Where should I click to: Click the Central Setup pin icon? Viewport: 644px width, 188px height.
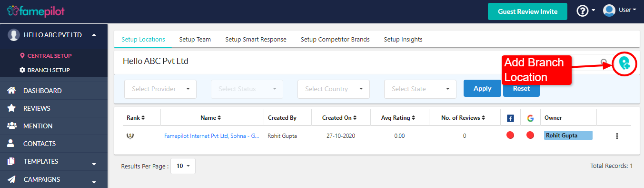(x=22, y=56)
